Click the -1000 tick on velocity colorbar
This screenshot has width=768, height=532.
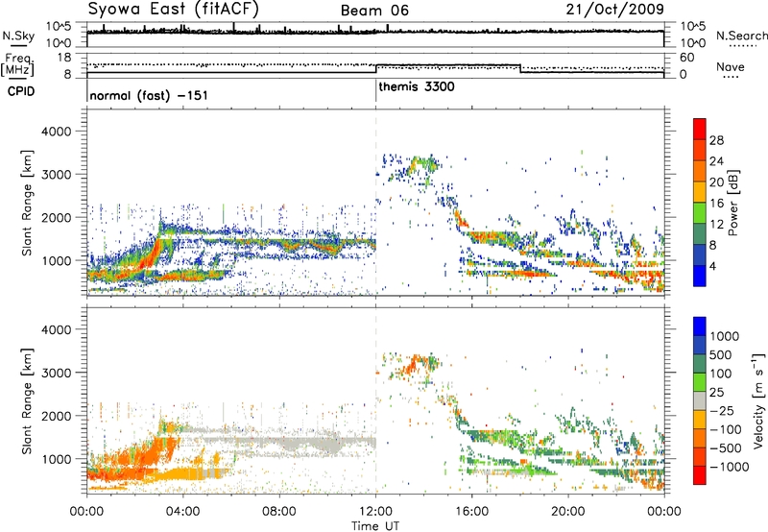[729, 467]
